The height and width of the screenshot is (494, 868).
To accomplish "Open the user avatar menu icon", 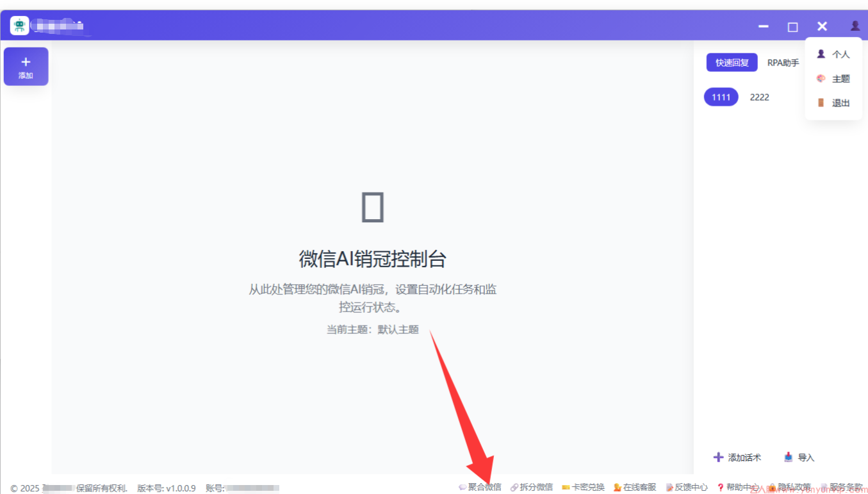I will [x=855, y=26].
